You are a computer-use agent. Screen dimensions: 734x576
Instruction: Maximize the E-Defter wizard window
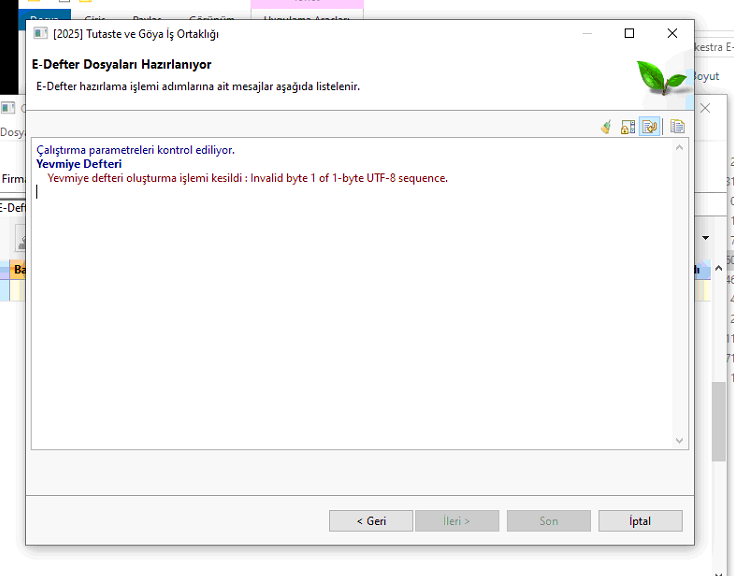click(629, 34)
